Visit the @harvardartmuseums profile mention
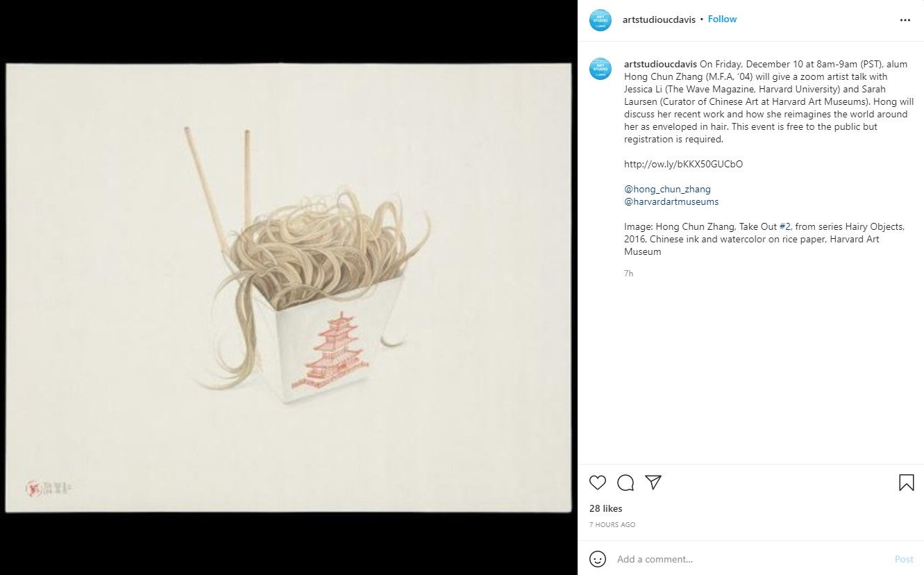This screenshot has width=924, height=575. (671, 201)
